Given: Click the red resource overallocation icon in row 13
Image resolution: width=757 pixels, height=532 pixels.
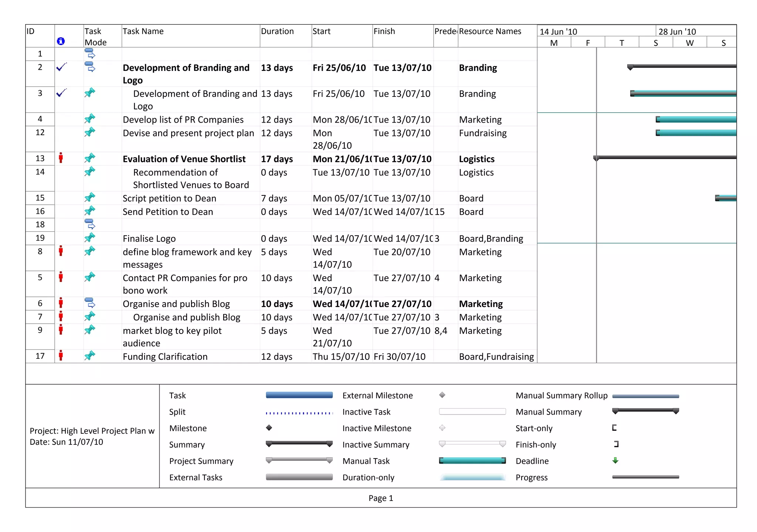Looking at the screenshot, I should pos(61,158).
